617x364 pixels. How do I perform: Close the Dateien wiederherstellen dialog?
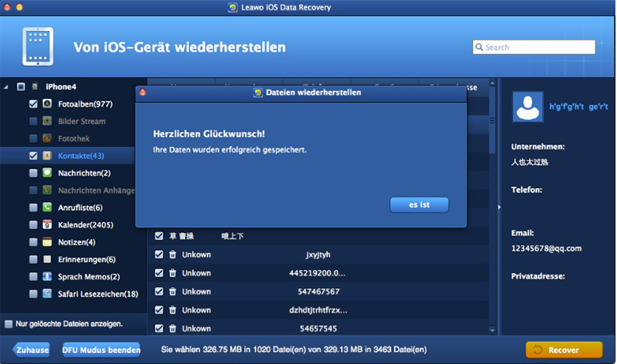pos(143,92)
